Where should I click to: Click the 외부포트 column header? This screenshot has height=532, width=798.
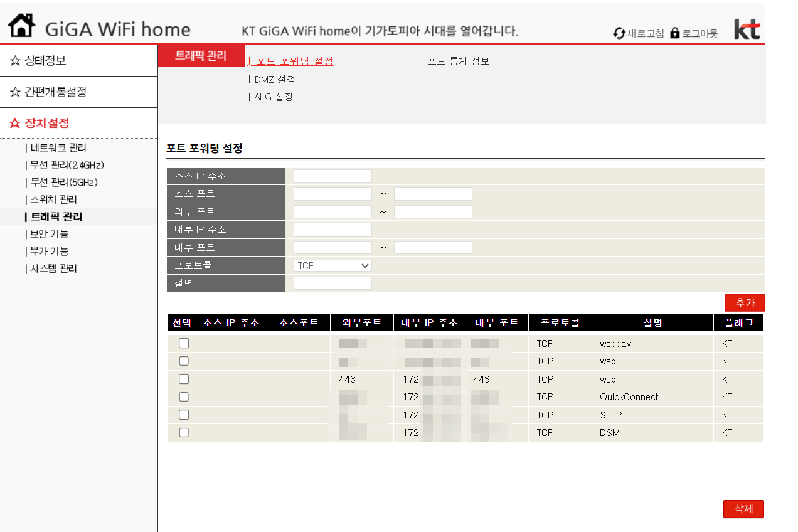point(362,323)
